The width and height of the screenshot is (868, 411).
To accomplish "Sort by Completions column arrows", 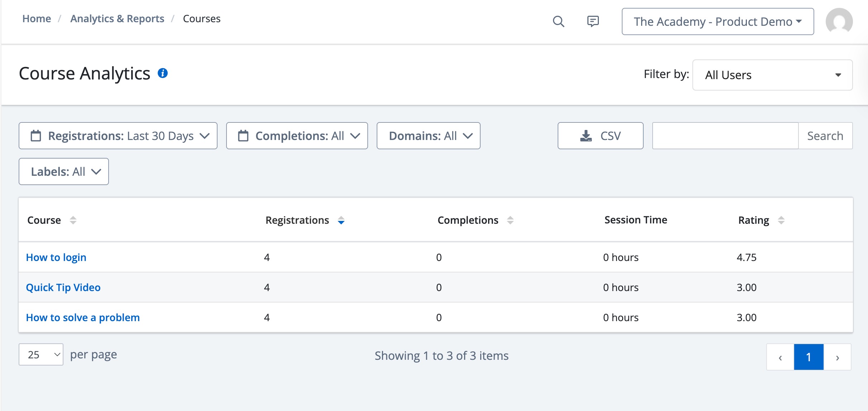I will [x=510, y=220].
